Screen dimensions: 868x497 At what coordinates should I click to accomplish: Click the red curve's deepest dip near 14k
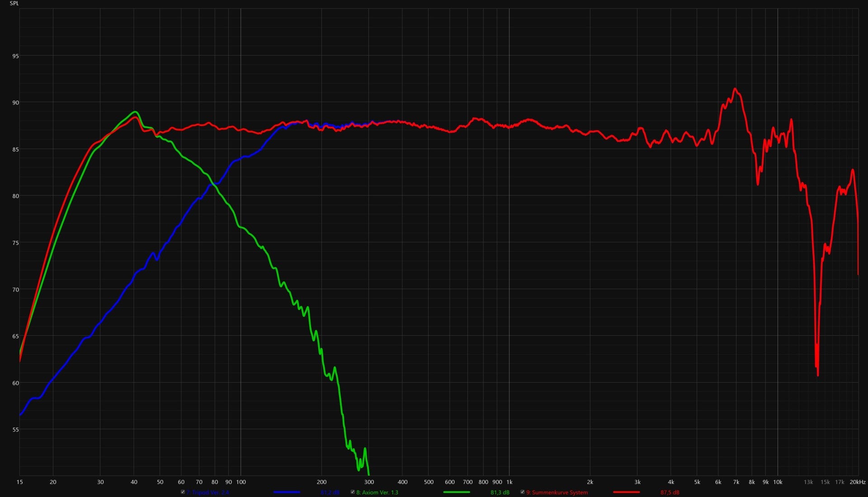(x=818, y=375)
